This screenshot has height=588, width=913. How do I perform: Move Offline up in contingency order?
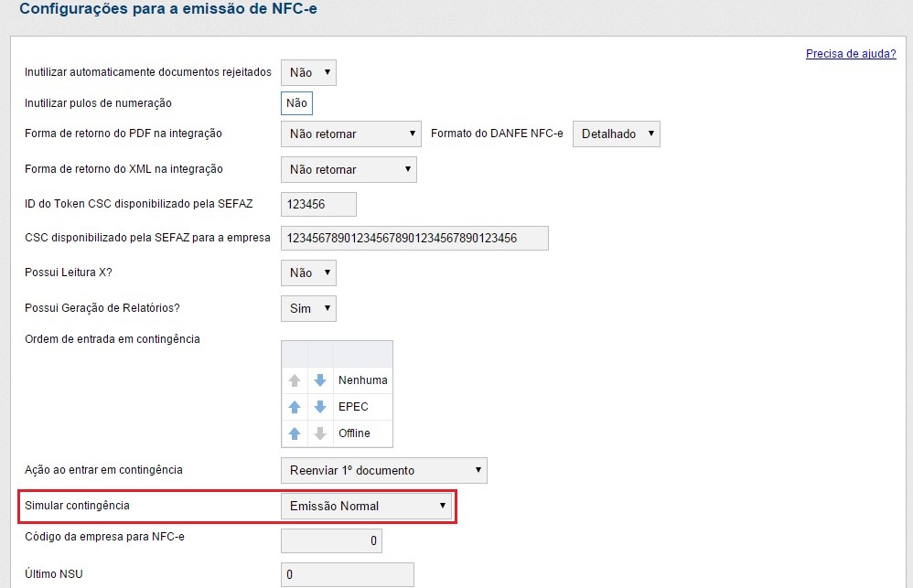tap(295, 433)
